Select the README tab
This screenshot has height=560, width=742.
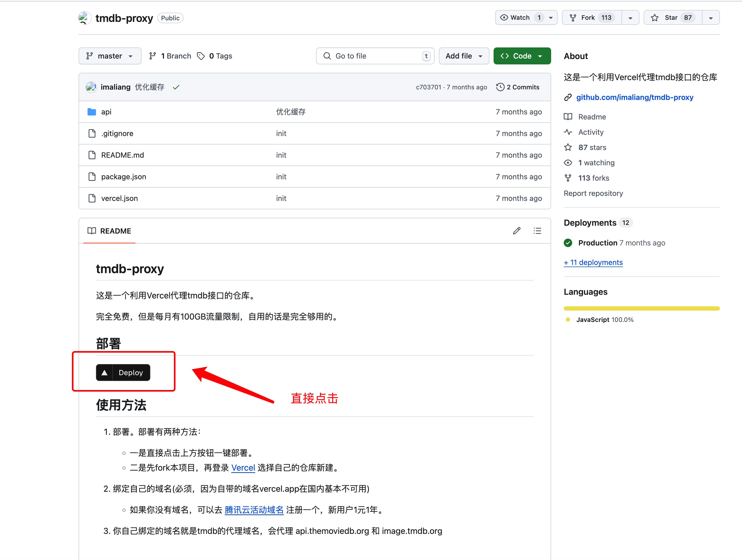point(109,231)
